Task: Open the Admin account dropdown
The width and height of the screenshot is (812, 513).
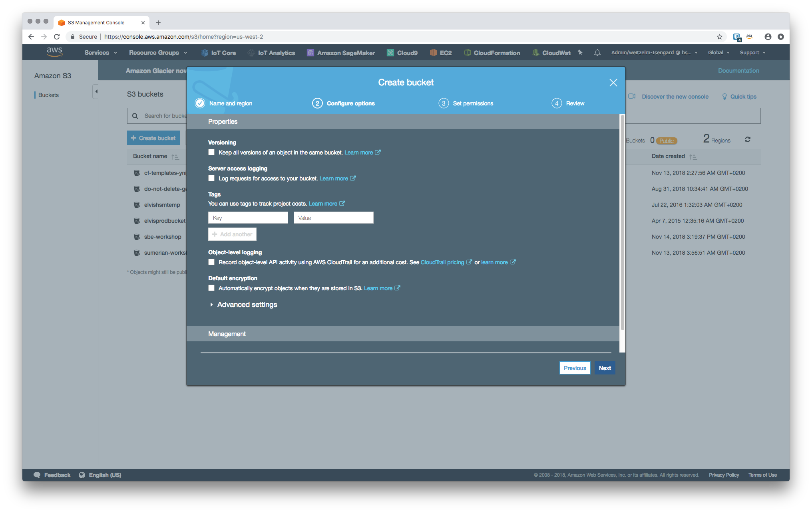Action: (655, 53)
